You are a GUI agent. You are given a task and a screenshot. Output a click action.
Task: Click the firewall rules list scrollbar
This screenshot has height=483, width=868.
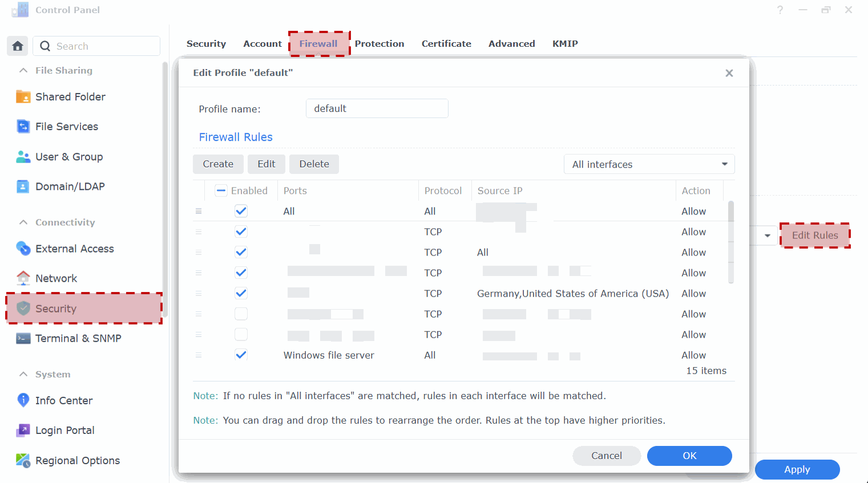pos(731,242)
